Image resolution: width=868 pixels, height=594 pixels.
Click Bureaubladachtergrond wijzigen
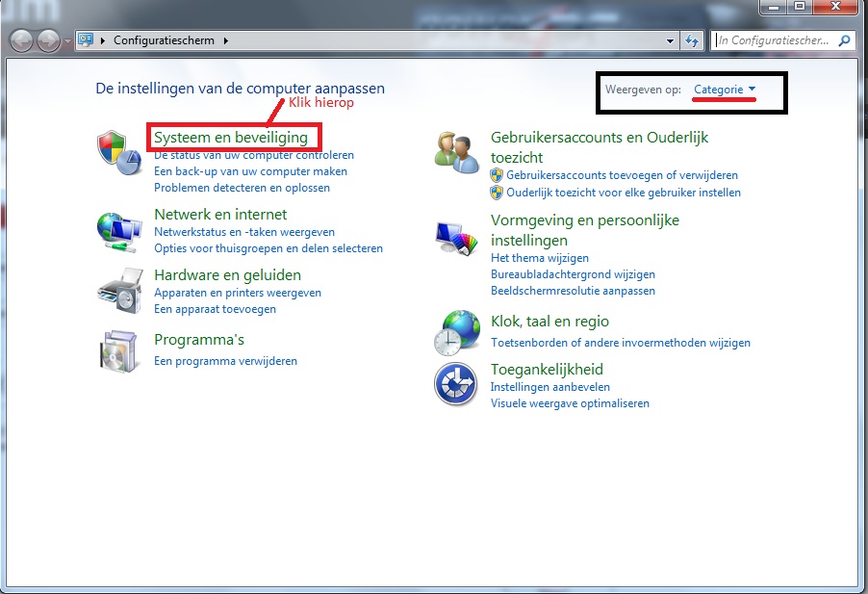click(x=573, y=274)
